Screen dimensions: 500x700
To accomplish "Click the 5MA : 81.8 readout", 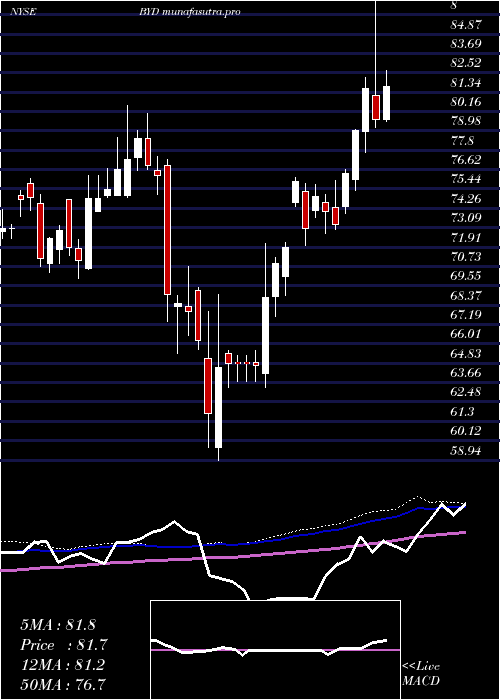I will [58, 625].
